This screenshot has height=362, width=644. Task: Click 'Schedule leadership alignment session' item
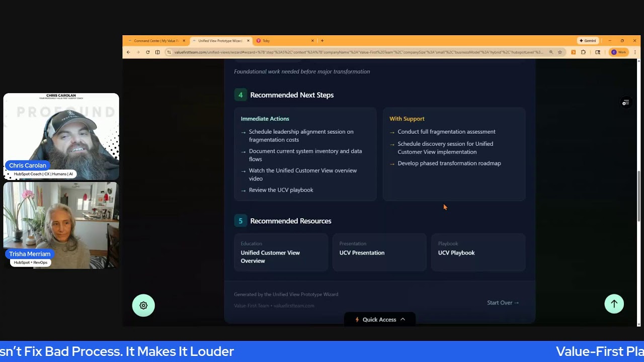point(301,136)
